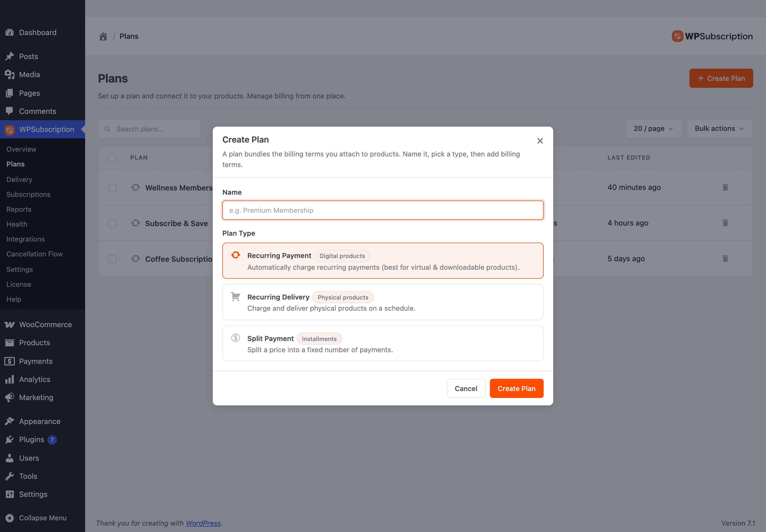Select the Recurring Delivery plan type
Image resolution: width=766 pixels, height=532 pixels.
click(383, 302)
